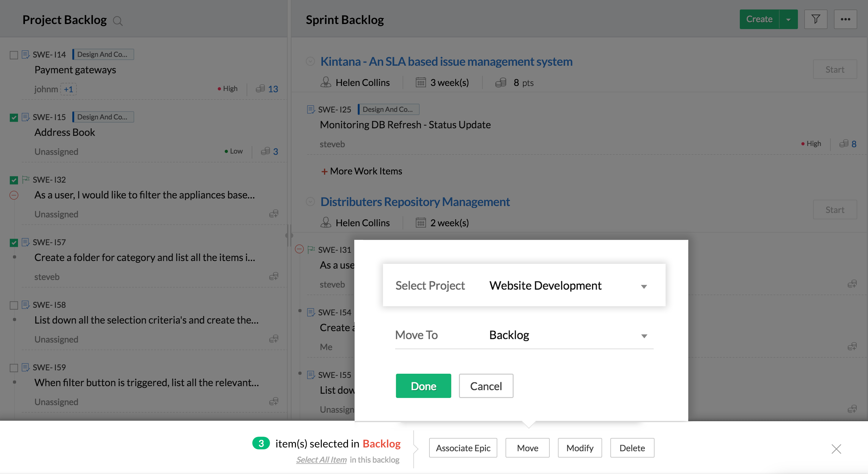Close the bulk selection bar
Viewport: 868px width, 474px height.
[x=836, y=449]
